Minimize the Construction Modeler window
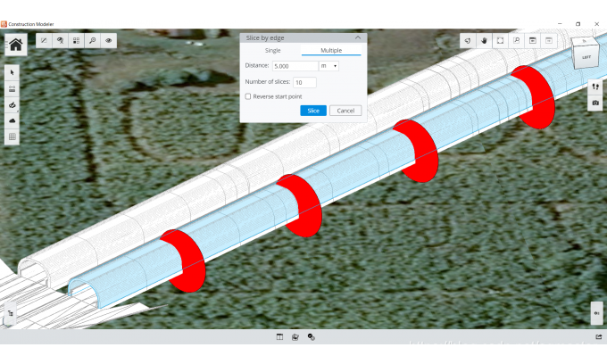 tap(560, 24)
